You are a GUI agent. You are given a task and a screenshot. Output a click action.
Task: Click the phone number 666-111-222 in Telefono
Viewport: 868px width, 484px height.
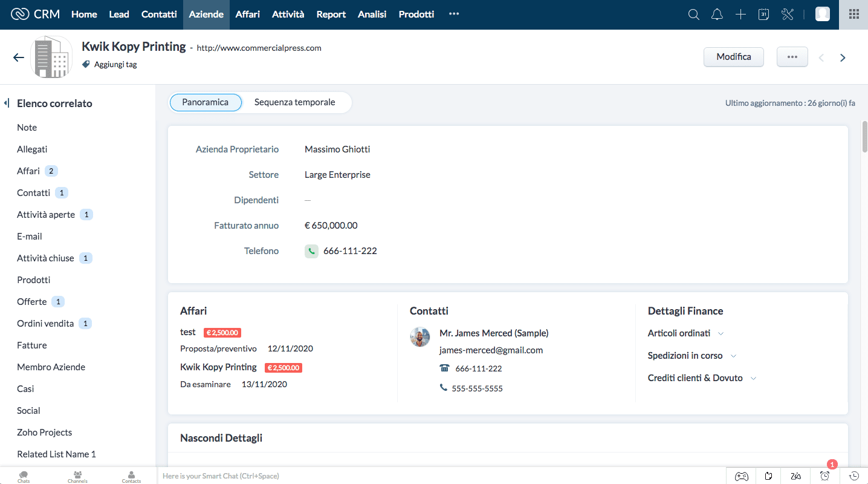[350, 251]
